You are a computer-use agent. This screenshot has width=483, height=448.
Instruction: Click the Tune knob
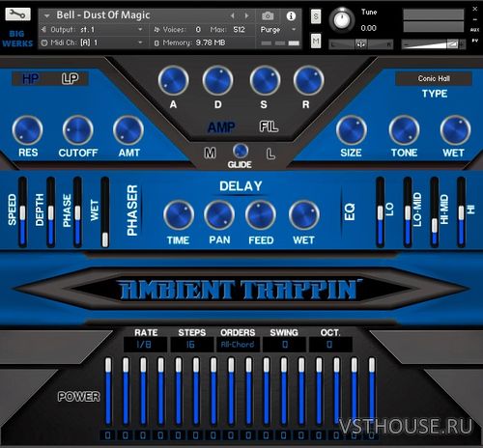pyautogui.click(x=342, y=20)
